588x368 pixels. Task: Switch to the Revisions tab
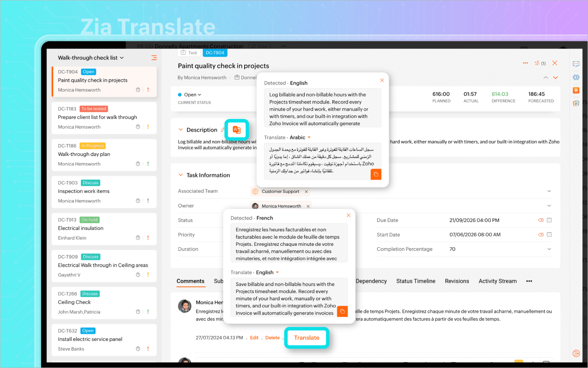click(x=457, y=281)
